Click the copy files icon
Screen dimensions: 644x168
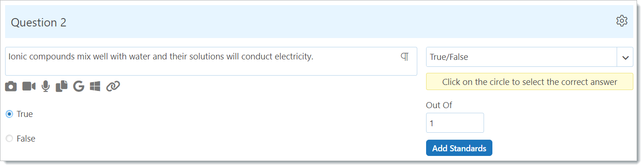point(62,86)
